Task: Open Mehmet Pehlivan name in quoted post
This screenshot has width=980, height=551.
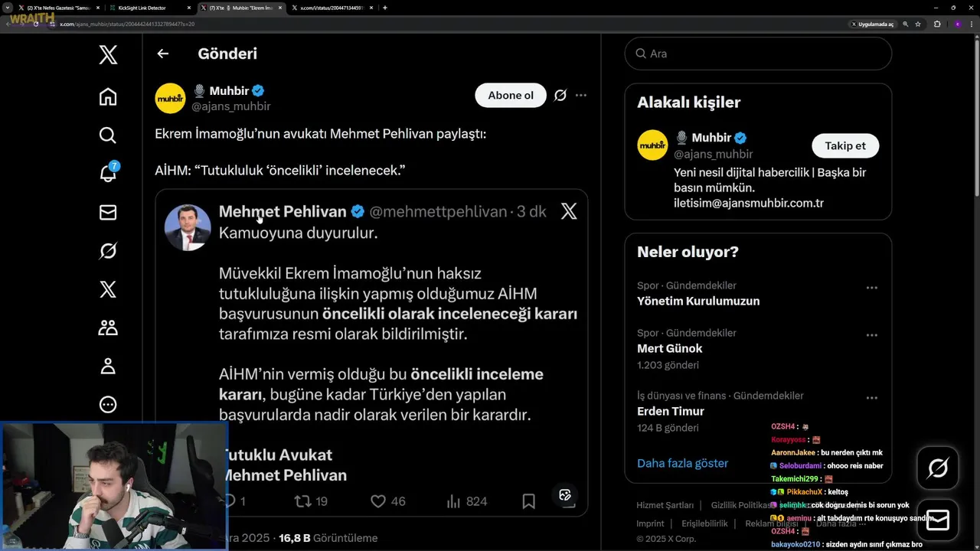Action: 283,211
